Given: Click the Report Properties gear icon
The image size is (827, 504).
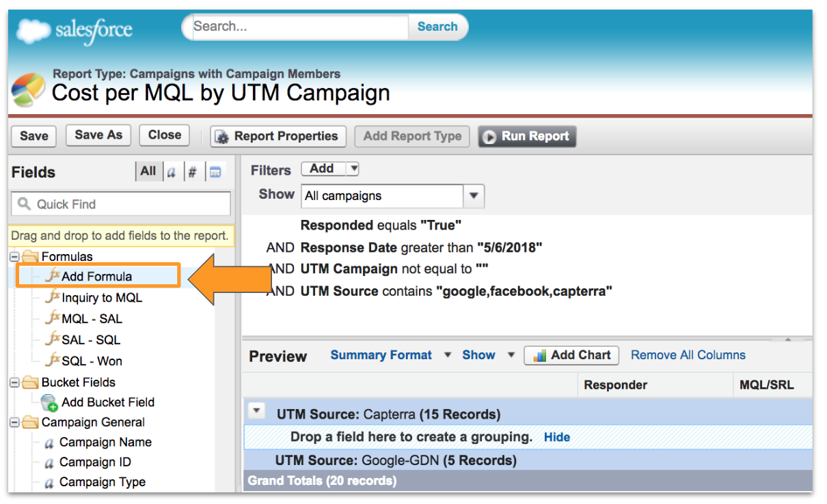Looking at the screenshot, I should (x=222, y=137).
